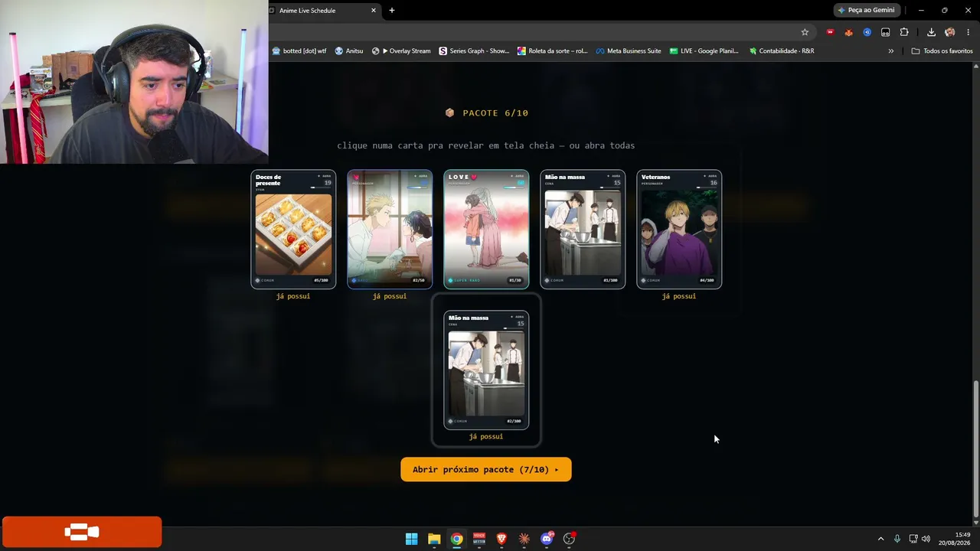
Task: Open the Voice Meeter taskbar app
Action: click(479, 539)
